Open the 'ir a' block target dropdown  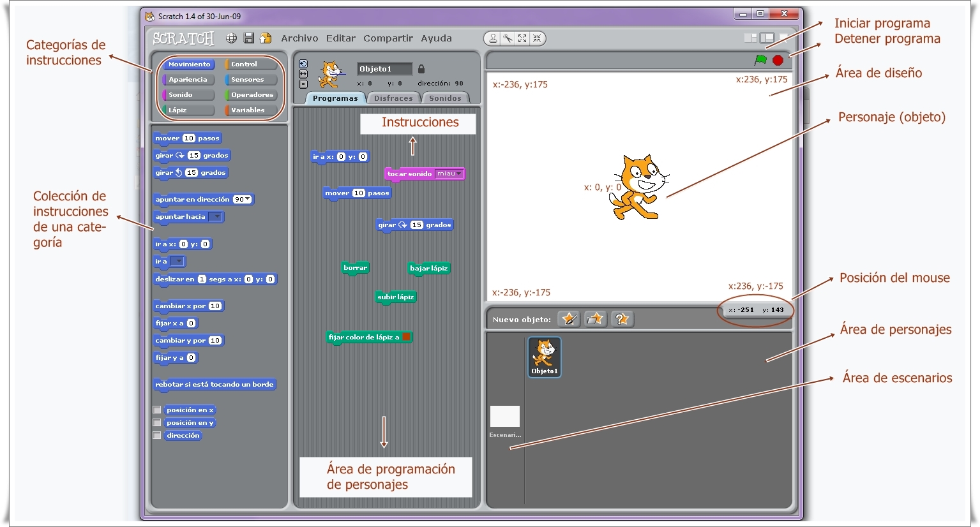(x=177, y=262)
